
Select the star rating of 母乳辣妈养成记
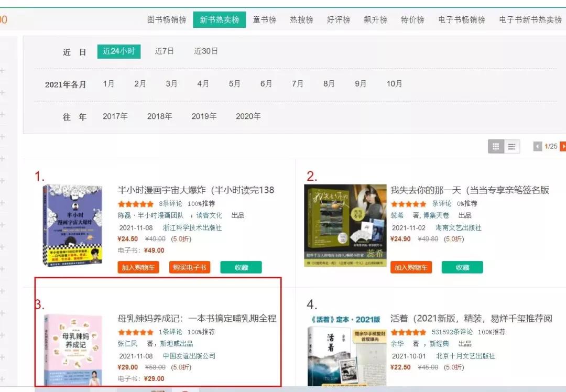tap(135, 332)
